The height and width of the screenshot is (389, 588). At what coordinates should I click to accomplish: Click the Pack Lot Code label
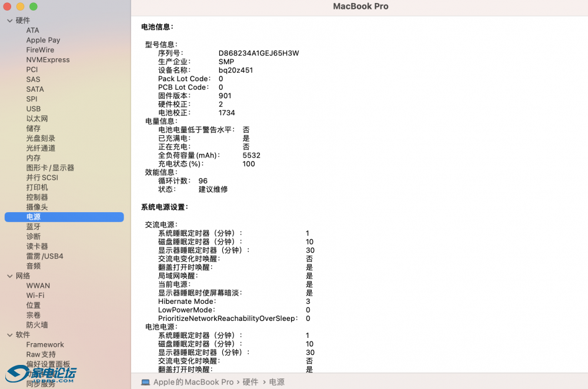click(x=184, y=79)
